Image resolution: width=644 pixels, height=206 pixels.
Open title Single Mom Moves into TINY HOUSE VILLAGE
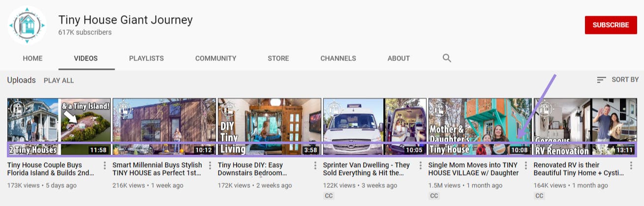pos(473,169)
